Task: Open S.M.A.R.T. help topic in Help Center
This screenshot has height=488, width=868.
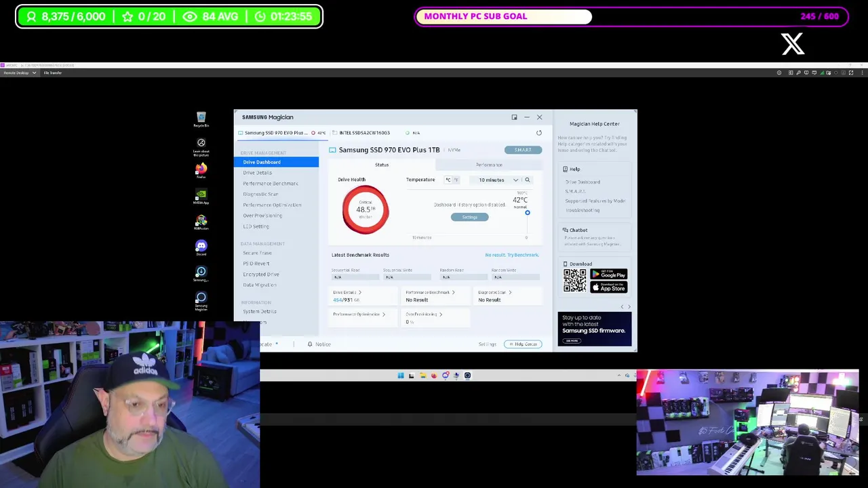Action: (575, 192)
